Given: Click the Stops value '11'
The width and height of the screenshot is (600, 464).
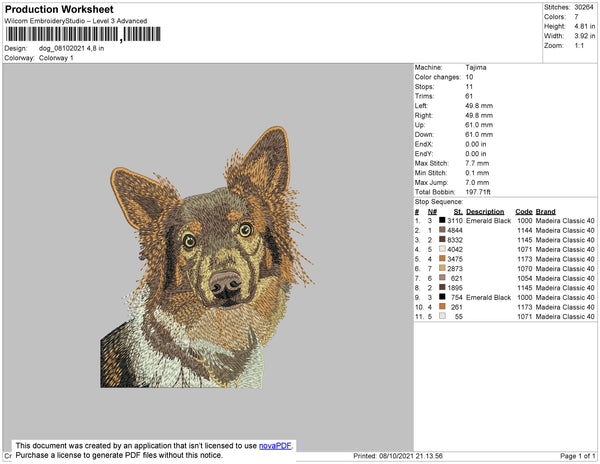Looking at the screenshot, I should click(x=470, y=86).
